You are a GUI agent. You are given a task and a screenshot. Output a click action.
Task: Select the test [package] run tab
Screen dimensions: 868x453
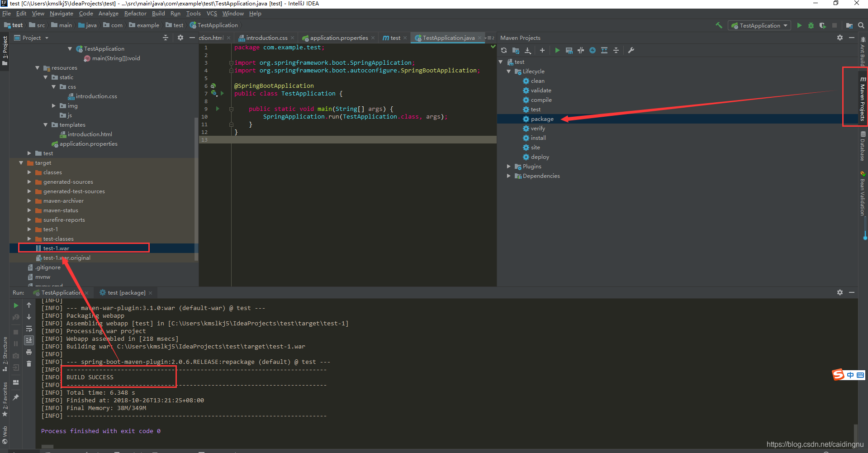126,293
